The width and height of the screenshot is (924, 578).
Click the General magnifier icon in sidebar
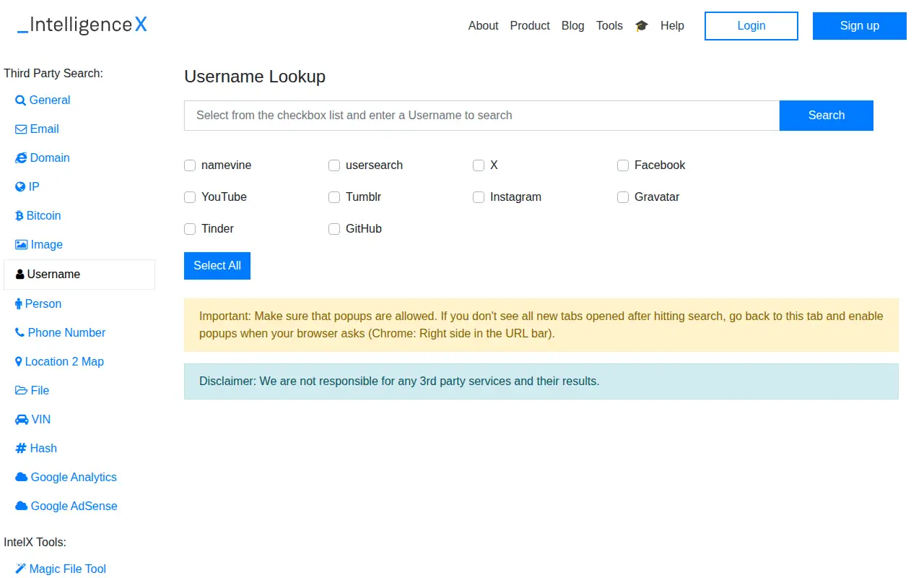click(20, 100)
